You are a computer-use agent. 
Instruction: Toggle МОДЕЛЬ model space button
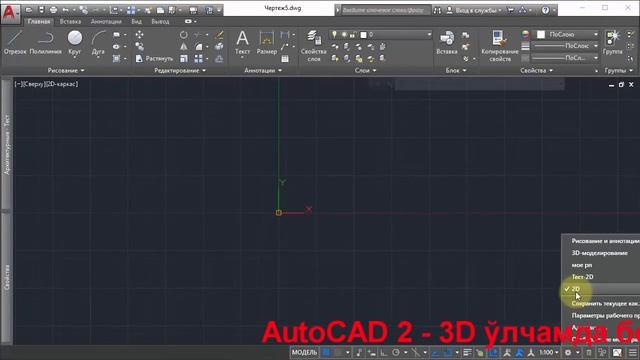(x=304, y=352)
